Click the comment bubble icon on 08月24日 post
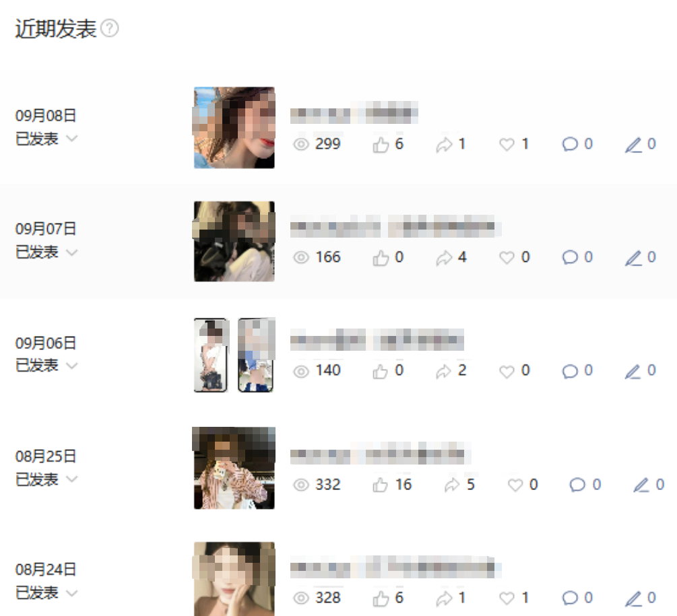Screen dimensions: 677x616 pos(570,598)
